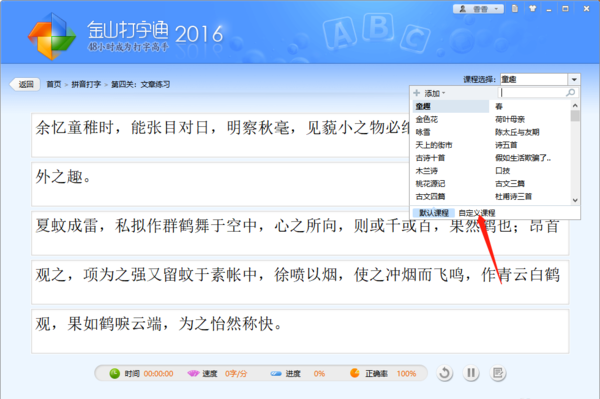Select the course 陈太丘与友期
Viewport: 600px width, 399px height.
tap(517, 132)
